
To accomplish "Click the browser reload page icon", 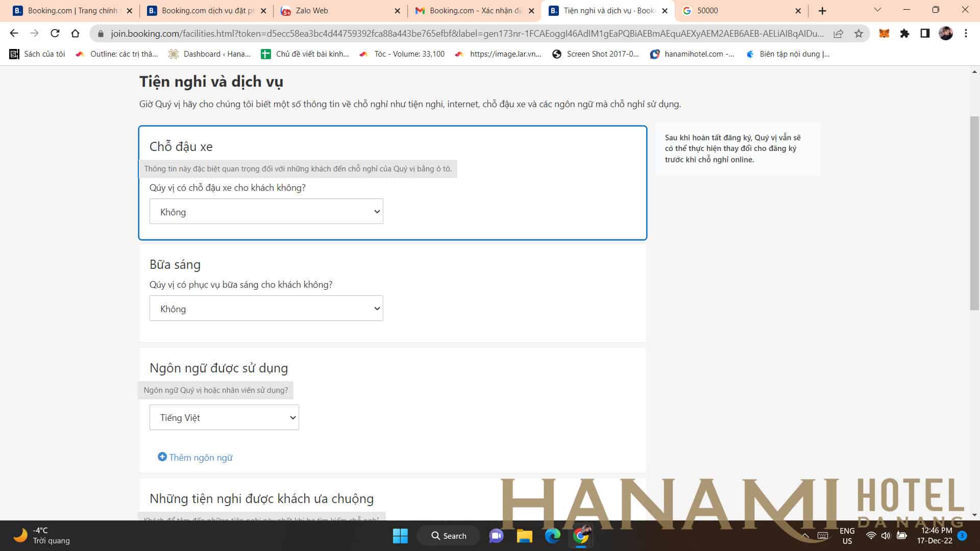I will (55, 34).
